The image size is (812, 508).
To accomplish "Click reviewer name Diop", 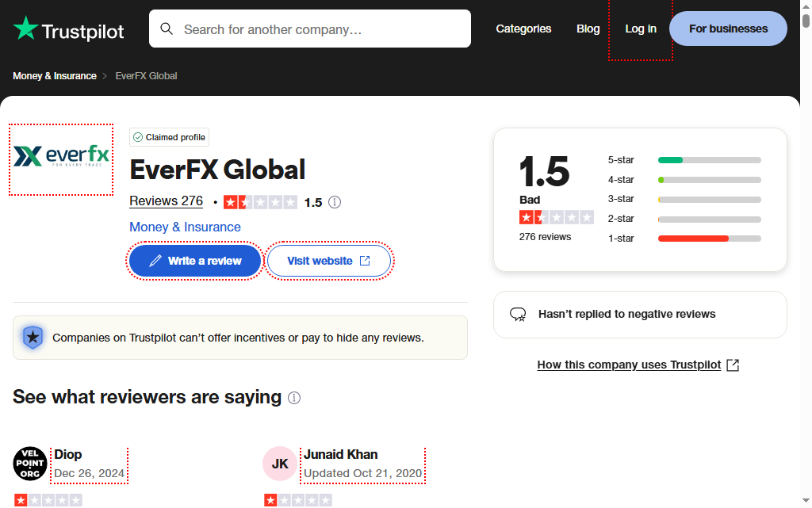I will pyautogui.click(x=68, y=455).
